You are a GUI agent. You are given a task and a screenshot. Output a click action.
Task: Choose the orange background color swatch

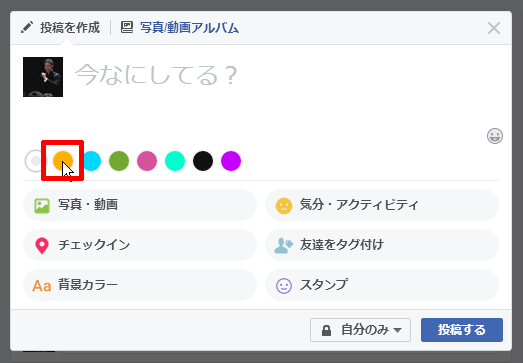pos(63,161)
